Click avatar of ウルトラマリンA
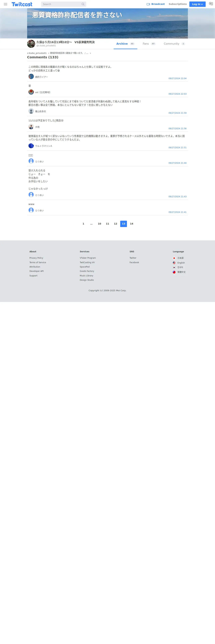The image size is (215, 644). (x=31, y=146)
